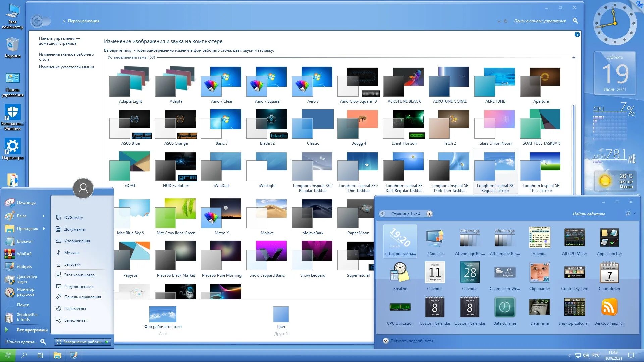The width and height of the screenshot is (644, 362).
Task: Click Изменение указателей мыши link
Action: (x=66, y=67)
